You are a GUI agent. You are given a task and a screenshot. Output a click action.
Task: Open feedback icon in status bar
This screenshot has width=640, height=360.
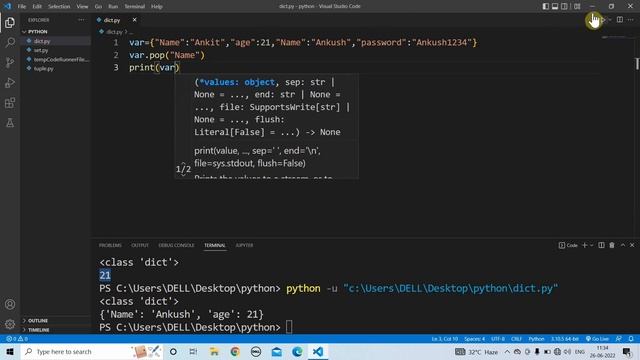click(x=619, y=339)
